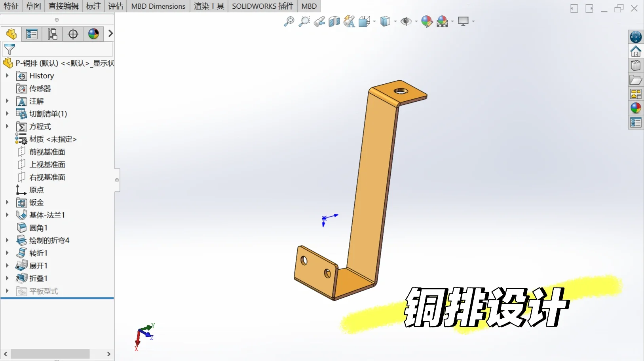Open the 渲染工具 ribbon tab

click(x=209, y=6)
